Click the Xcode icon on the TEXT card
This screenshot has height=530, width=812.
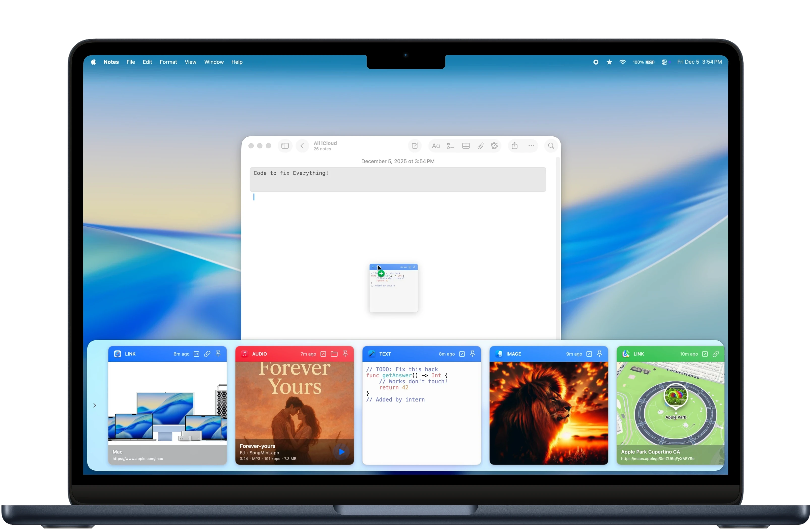coord(371,354)
